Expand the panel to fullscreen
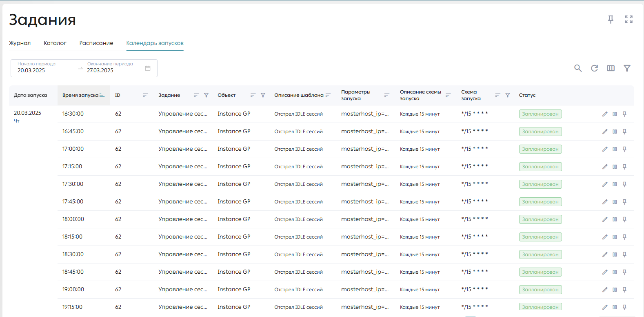The image size is (644, 317). click(x=628, y=19)
